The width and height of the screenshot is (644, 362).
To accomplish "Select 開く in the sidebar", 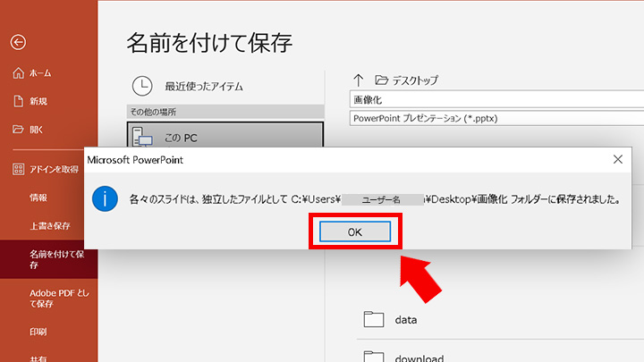I will [36, 130].
